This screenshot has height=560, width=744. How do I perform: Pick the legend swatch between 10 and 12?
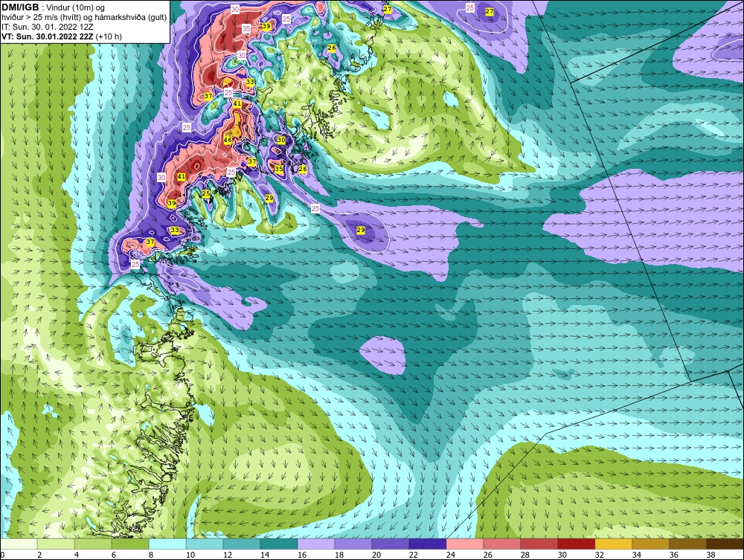coord(205,544)
